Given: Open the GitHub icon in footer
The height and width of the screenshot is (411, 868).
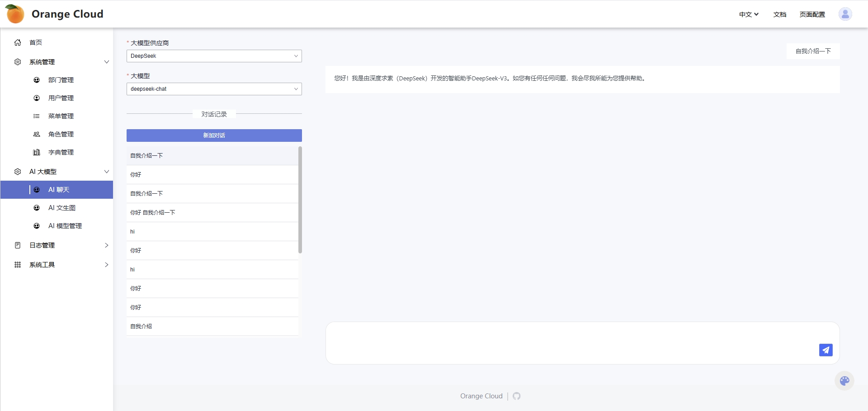Looking at the screenshot, I should [517, 396].
